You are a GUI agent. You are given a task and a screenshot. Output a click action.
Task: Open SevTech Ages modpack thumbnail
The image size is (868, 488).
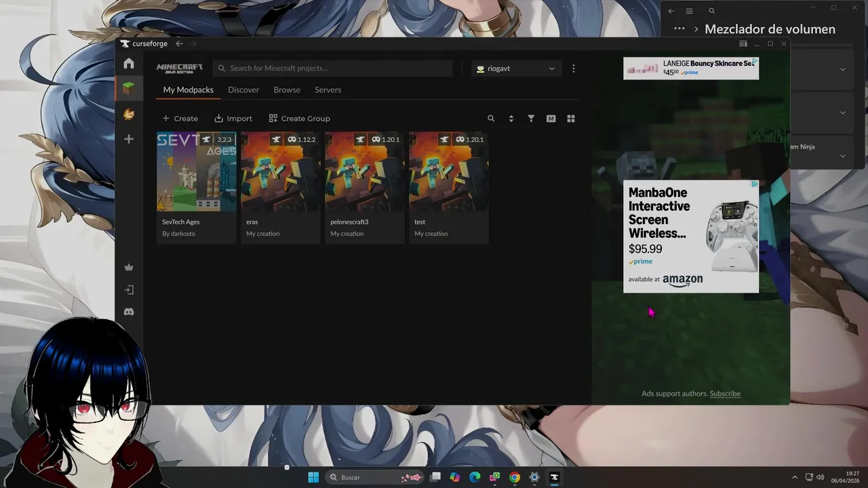pyautogui.click(x=197, y=171)
